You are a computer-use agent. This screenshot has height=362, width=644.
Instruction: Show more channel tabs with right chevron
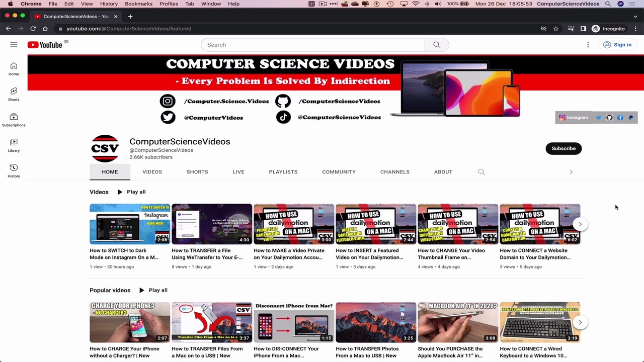point(571,172)
